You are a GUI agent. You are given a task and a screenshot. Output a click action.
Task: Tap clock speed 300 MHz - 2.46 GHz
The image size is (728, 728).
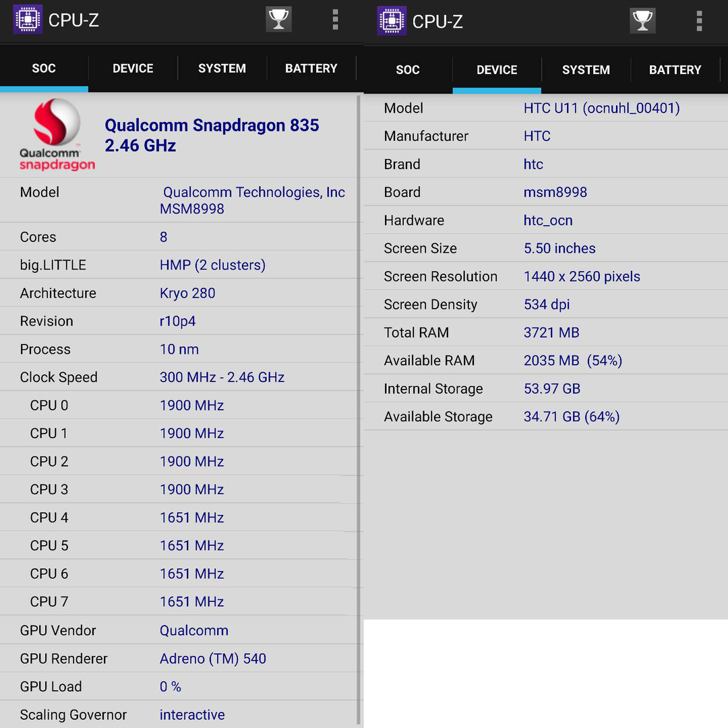click(222, 377)
